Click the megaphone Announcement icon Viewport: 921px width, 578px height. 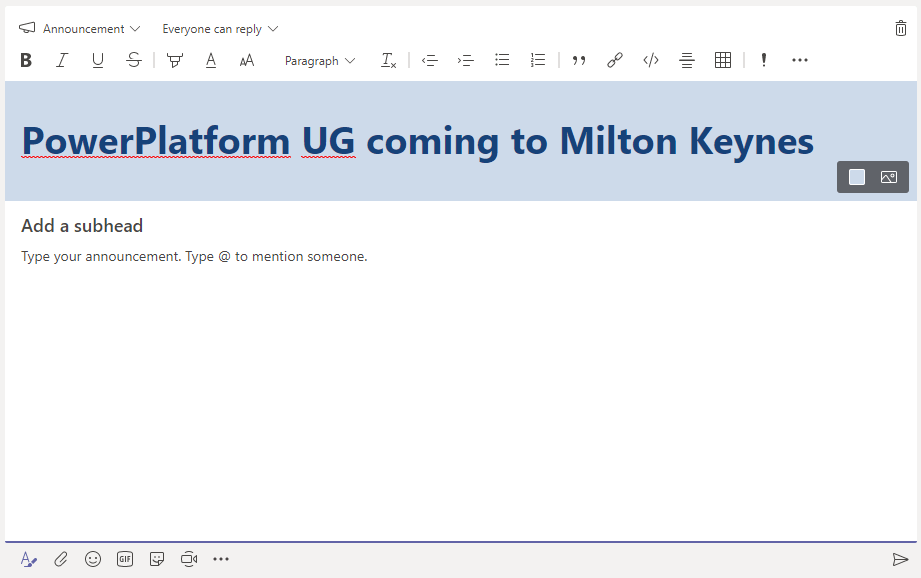[x=27, y=28]
